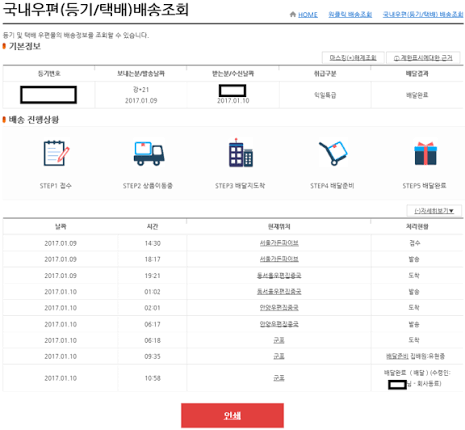Collapse details with the (-)자세히보기 button
Viewport: 465px width, 430px height.
[x=434, y=211]
